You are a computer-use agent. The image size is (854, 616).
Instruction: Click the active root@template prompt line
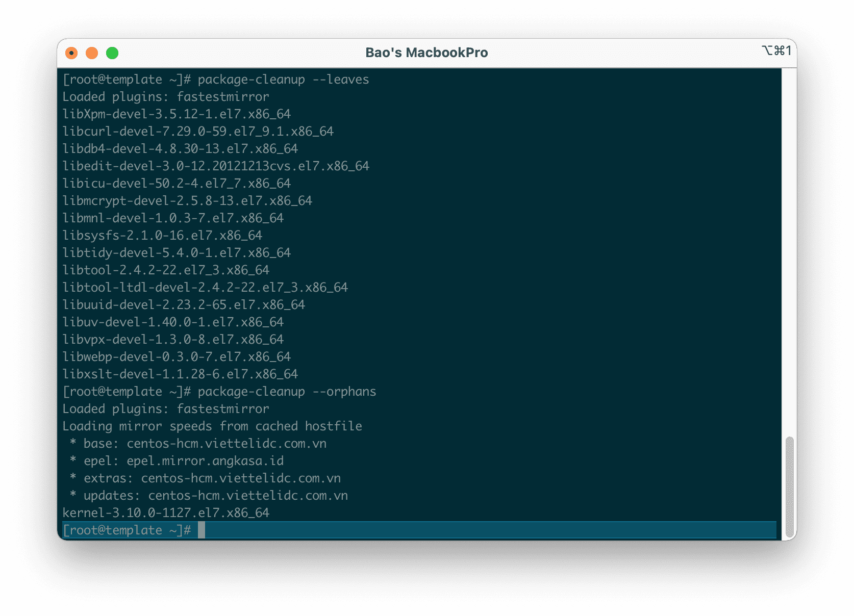pos(128,529)
